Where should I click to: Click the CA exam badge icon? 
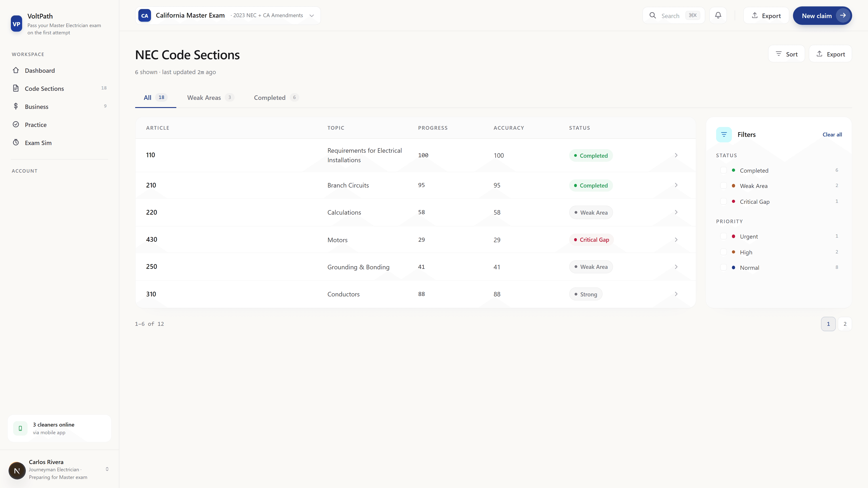145,16
